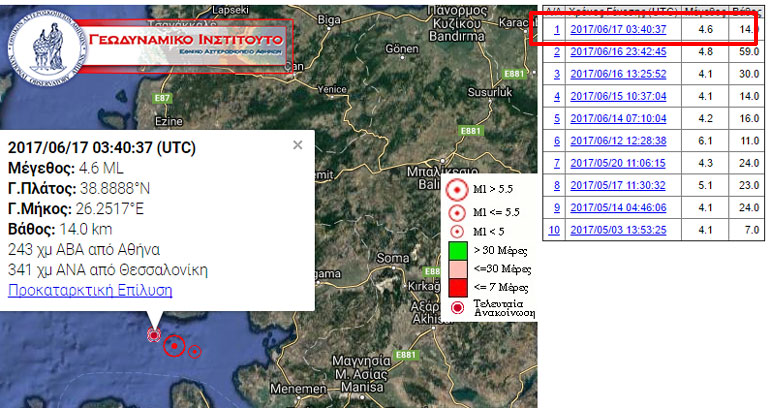
Task: Open event 2017/06/17 03:40:37 link
Action: [x=618, y=29]
